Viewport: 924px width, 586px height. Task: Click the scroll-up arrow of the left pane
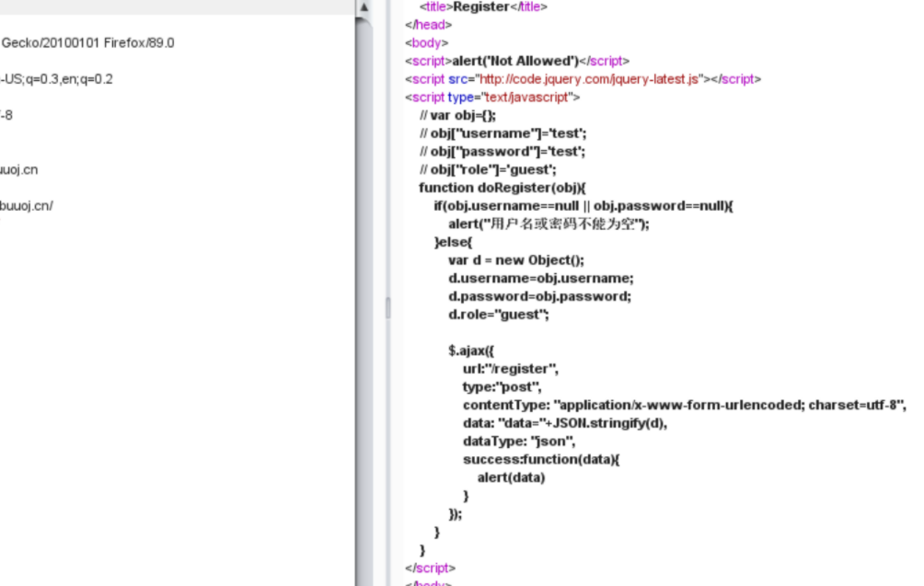coord(364,7)
